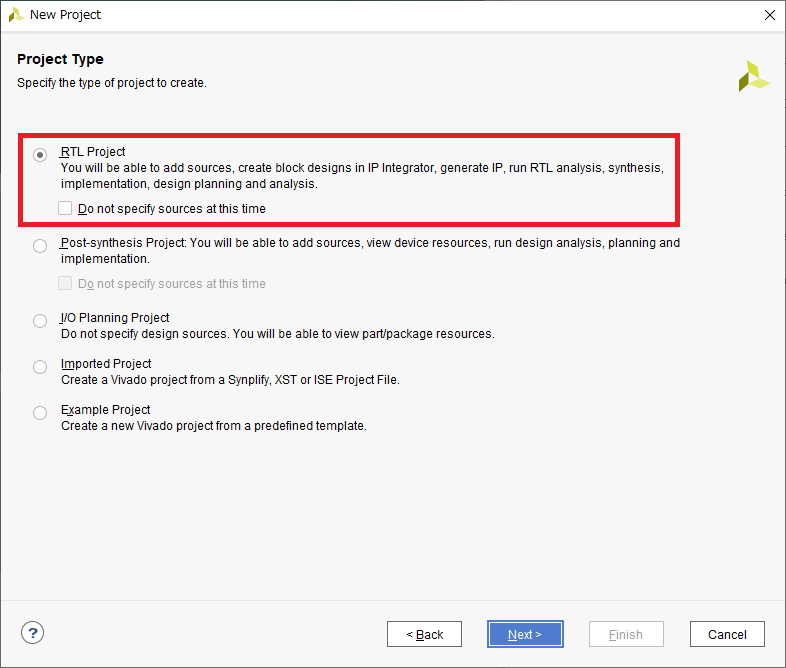
Task: Select the I/O Planning Project radio button
Action: point(40,321)
